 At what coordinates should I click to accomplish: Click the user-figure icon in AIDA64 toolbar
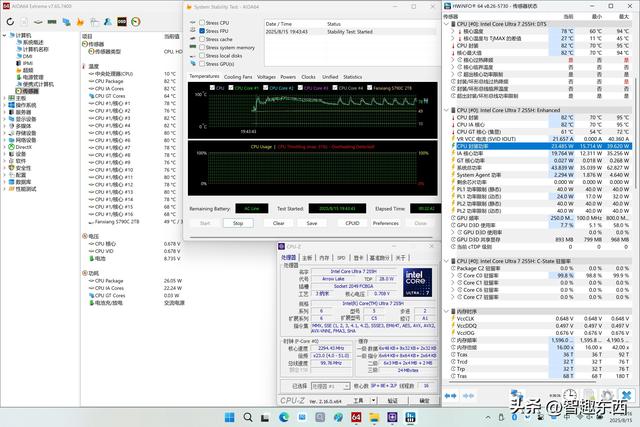click(x=108, y=22)
